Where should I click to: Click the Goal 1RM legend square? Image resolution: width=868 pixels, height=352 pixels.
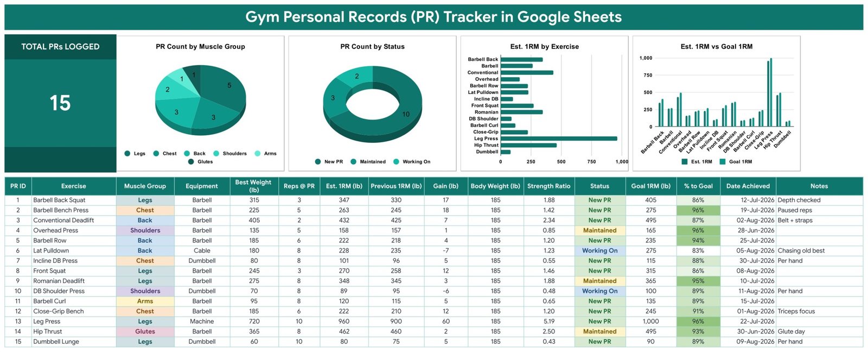723,162
